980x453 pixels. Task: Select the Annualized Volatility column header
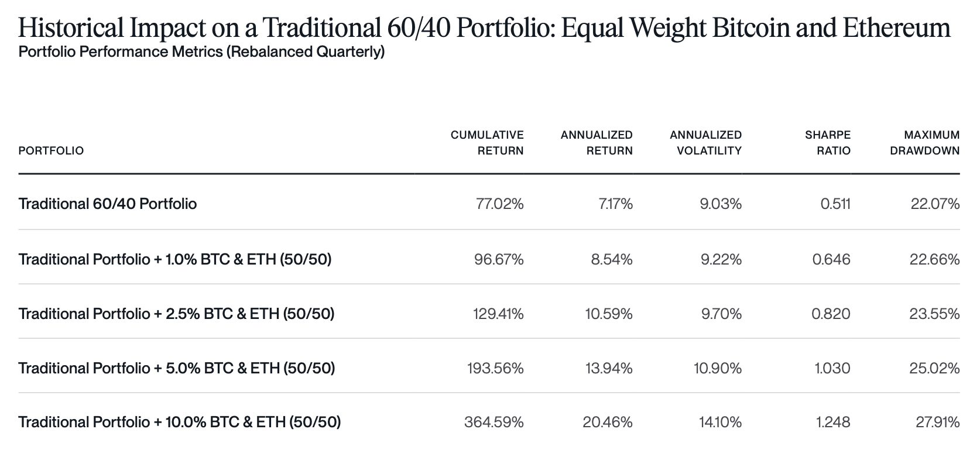coord(705,143)
